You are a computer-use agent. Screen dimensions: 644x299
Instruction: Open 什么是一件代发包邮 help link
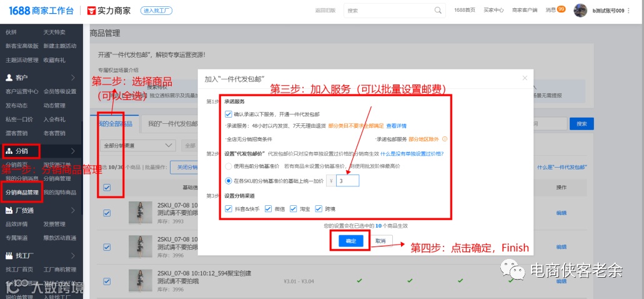point(562,168)
